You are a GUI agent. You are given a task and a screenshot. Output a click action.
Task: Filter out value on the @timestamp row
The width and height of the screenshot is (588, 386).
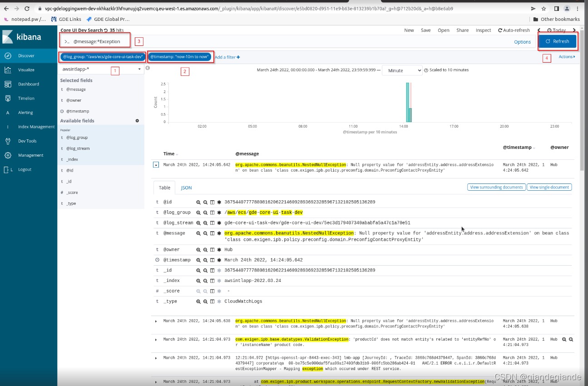205,260
